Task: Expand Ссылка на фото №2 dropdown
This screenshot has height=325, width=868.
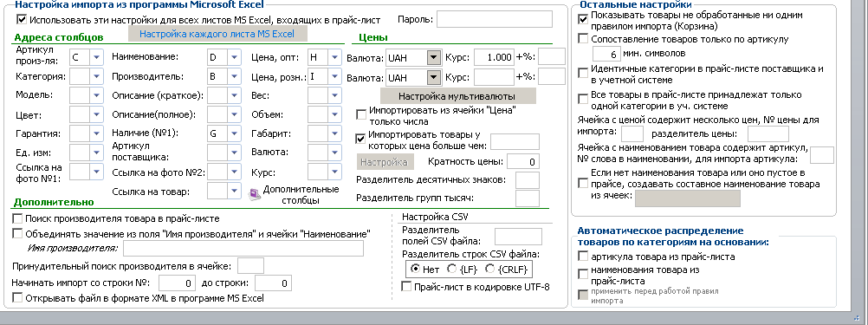Action: pyautogui.click(x=234, y=172)
